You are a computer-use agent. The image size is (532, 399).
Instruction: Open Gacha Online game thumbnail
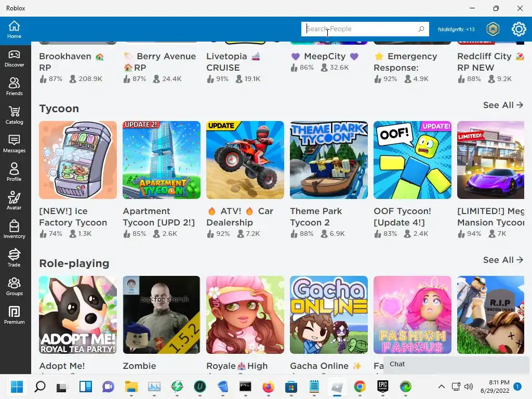[x=329, y=315]
